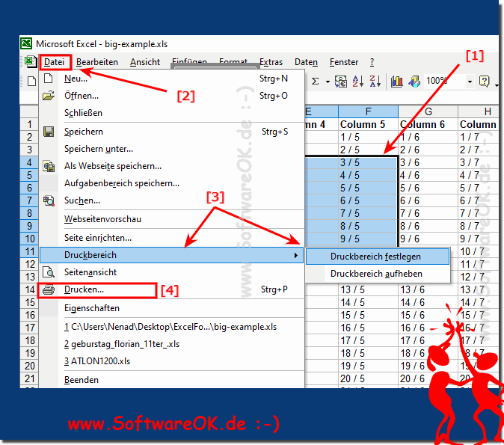Click the open folder icon beside Öffnen

(x=48, y=96)
